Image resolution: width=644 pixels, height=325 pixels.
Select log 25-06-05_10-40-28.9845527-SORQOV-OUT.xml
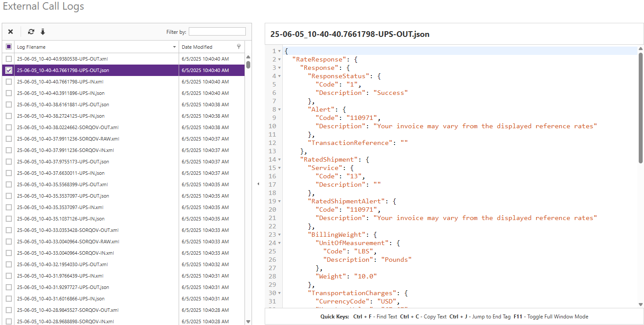click(x=68, y=310)
